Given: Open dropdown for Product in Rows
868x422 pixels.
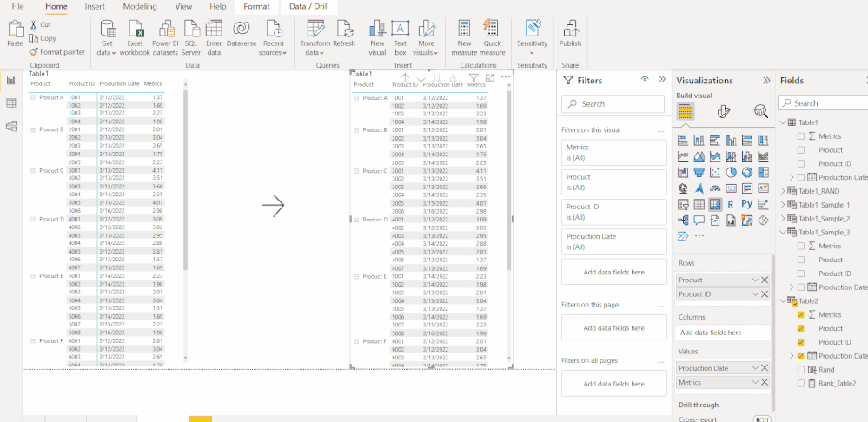Looking at the screenshot, I should coord(755,280).
